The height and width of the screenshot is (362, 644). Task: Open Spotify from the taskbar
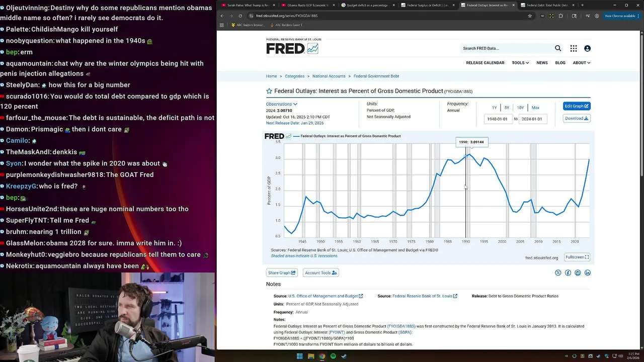pos(333,356)
